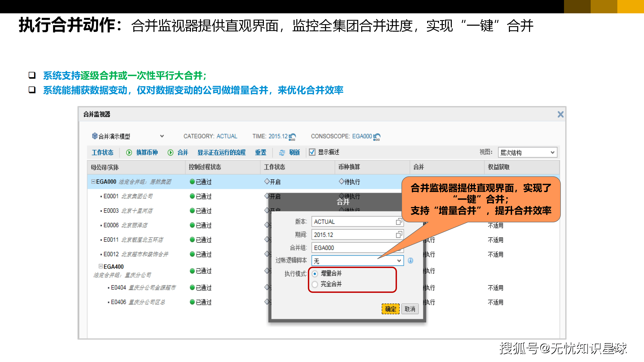Viewport: 644px width, 362px height.
Task: Open the 工作状态 toolbar item
Action: tap(102, 152)
